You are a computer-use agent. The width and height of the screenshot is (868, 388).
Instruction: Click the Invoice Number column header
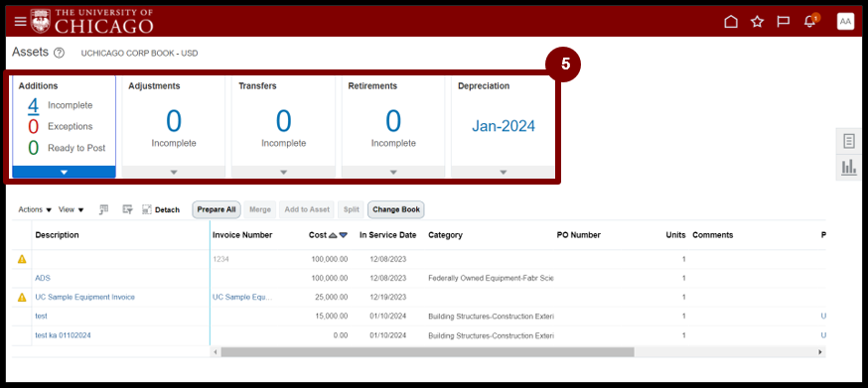[242, 235]
